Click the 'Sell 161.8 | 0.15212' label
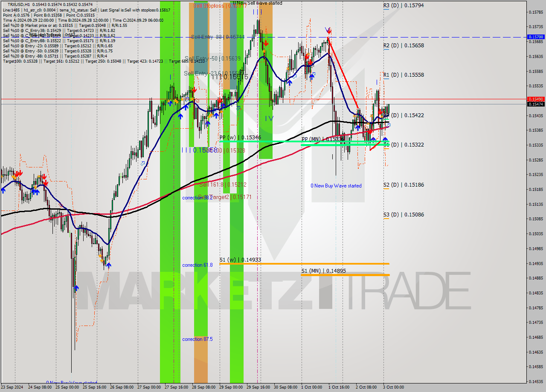Viewport: 546px width, 392px height. (x=223, y=184)
